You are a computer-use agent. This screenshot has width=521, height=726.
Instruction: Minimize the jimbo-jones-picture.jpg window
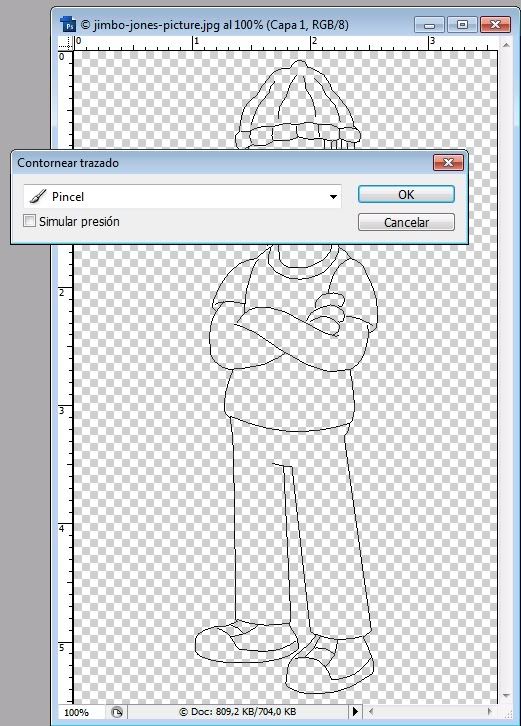tap(429, 25)
